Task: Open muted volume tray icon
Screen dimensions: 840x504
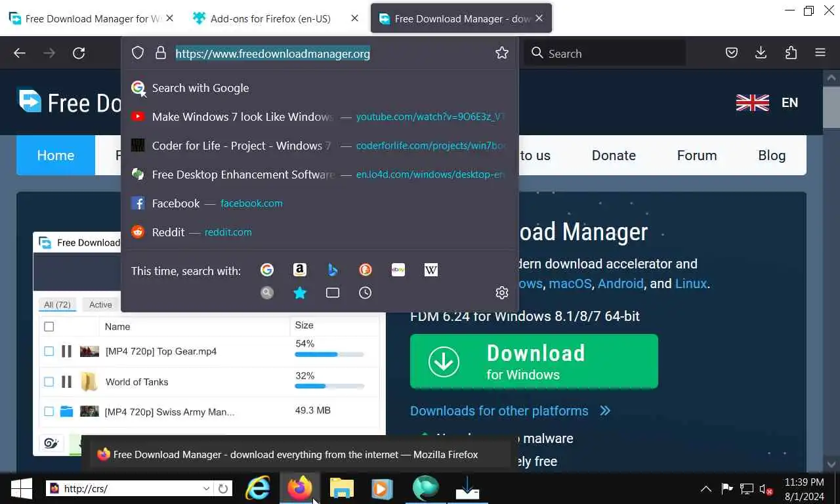Action: click(766, 489)
